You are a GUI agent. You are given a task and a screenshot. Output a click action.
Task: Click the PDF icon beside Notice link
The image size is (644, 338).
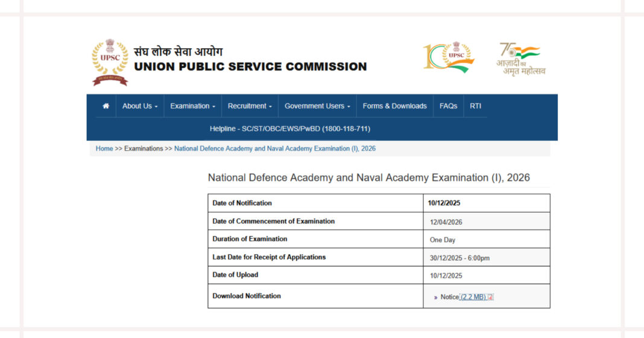click(490, 297)
